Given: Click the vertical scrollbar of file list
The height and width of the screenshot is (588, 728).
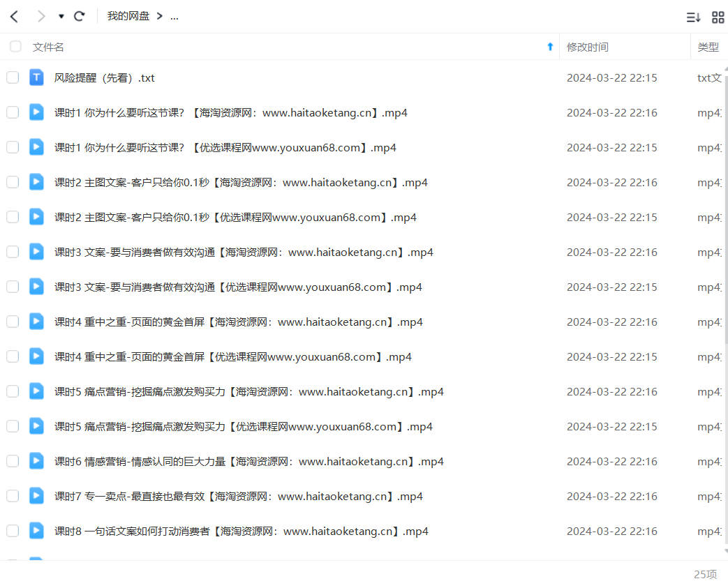Looking at the screenshot, I should coord(726,209).
